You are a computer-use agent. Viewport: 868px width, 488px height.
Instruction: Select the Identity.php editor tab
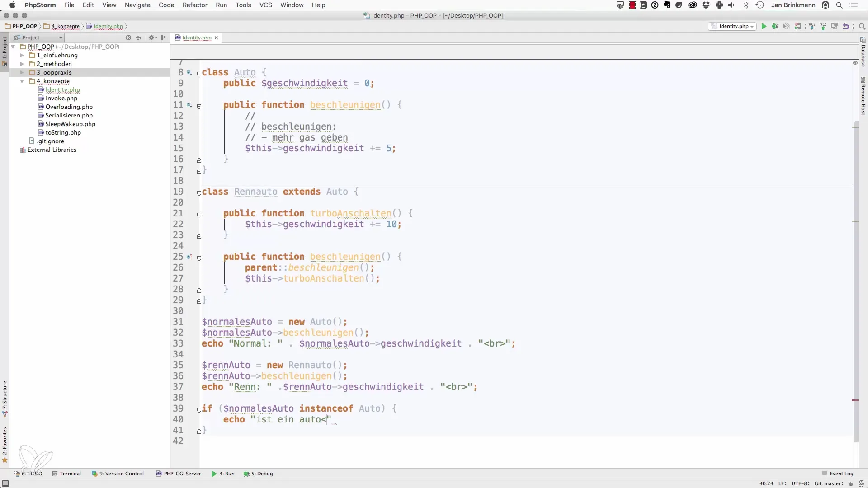click(197, 38)
